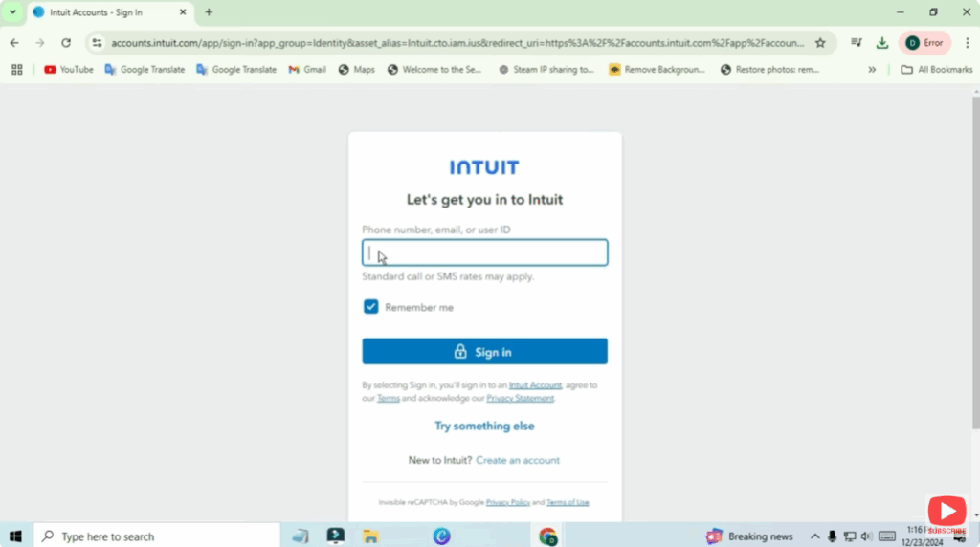Open volume control in system tray
The image size is (980, 547).
[866, 536]
